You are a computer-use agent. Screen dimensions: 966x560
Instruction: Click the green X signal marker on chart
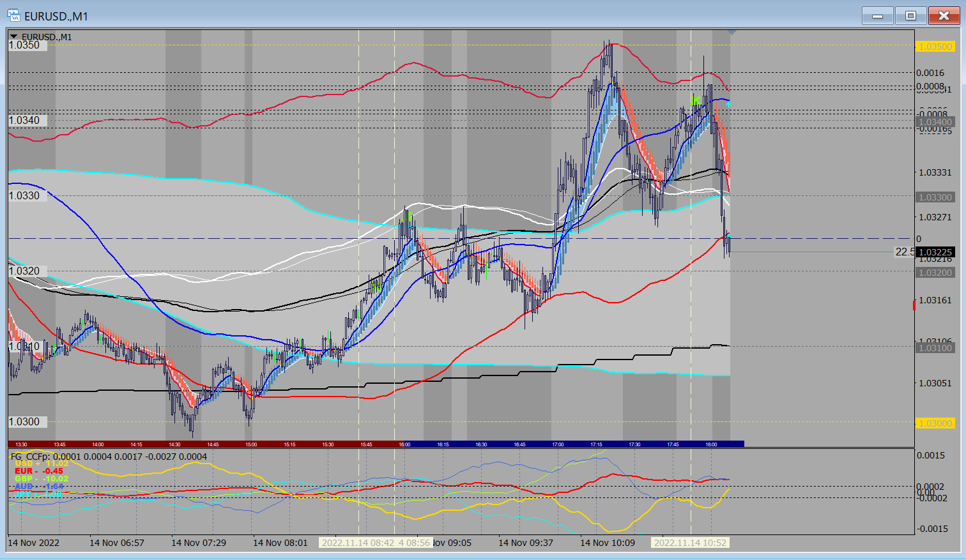(x=696, y=100)
